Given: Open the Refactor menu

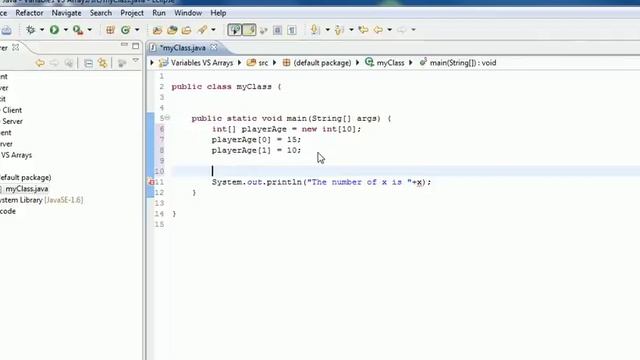Looking at the screenshot, I should pos(29,13).
